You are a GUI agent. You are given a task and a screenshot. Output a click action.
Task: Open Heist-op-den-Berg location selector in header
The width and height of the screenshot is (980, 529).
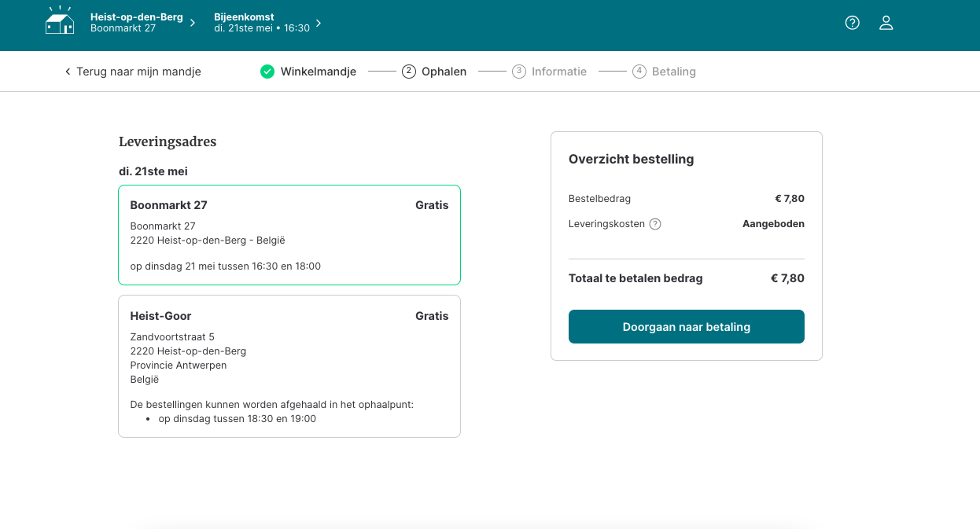pos(142,23)
